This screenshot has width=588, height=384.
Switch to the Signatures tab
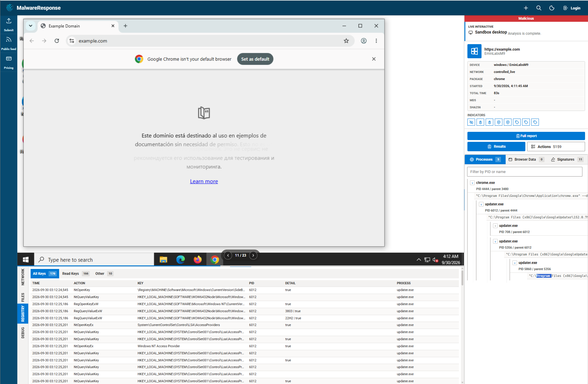(567, 159)
